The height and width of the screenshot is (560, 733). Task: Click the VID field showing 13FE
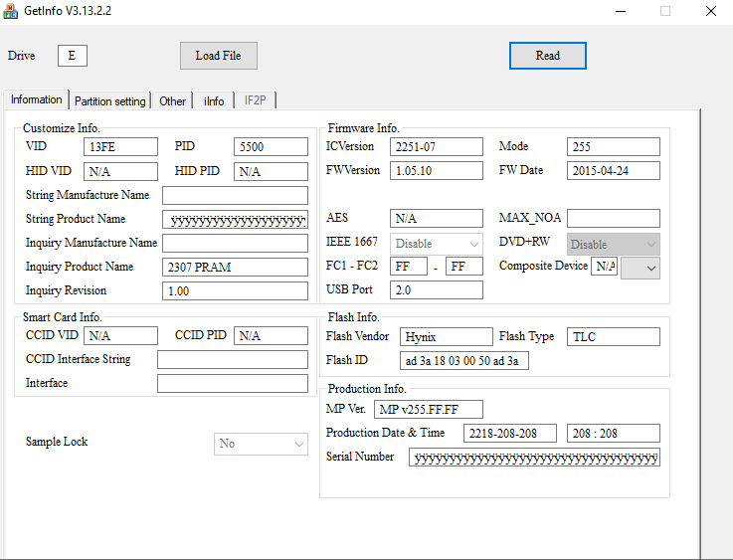[120, 147]
